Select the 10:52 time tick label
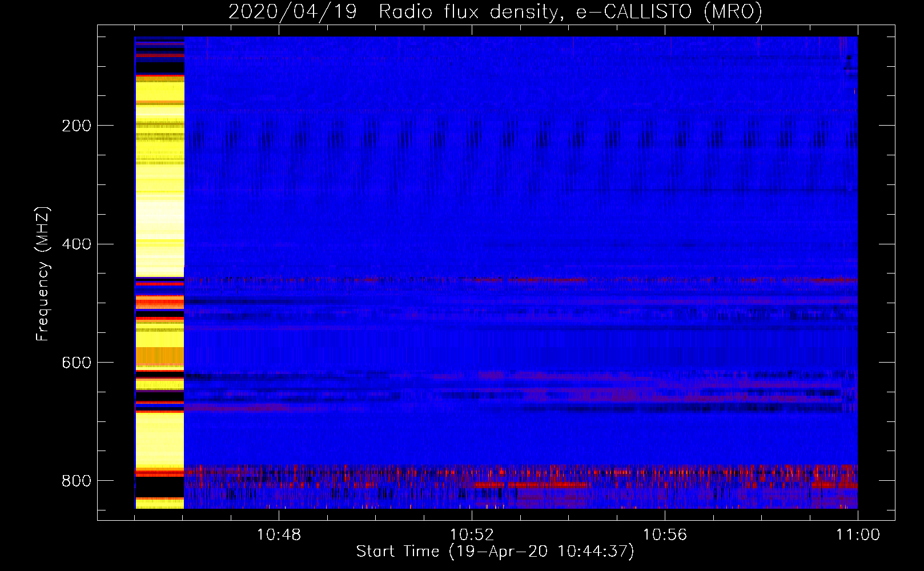Viewport: 924px width, 571px height. pyautogui.click(x=472, y=535)
